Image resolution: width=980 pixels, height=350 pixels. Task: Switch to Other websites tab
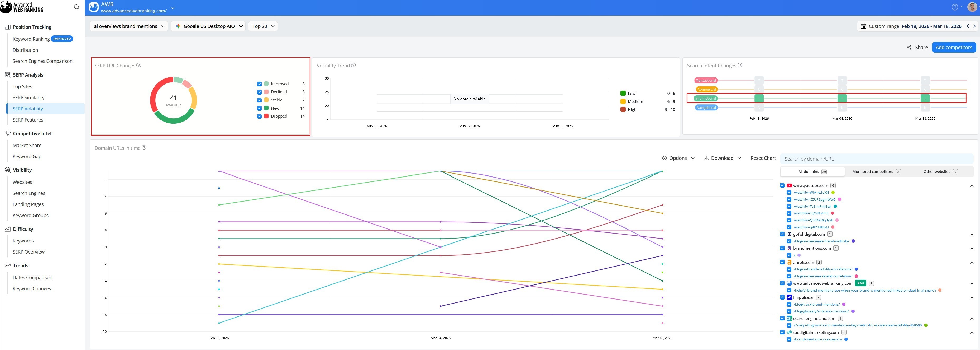(940, 172)
